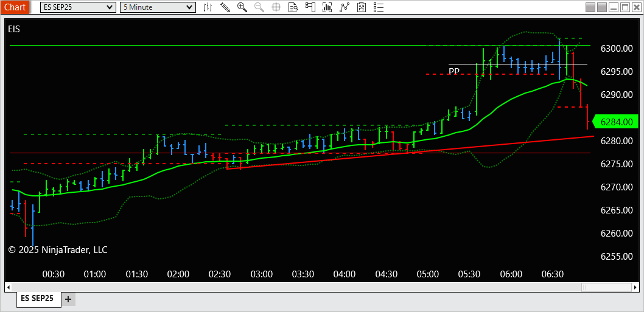
Task: Add a new tab with plus button
Action: click(68, 299)
